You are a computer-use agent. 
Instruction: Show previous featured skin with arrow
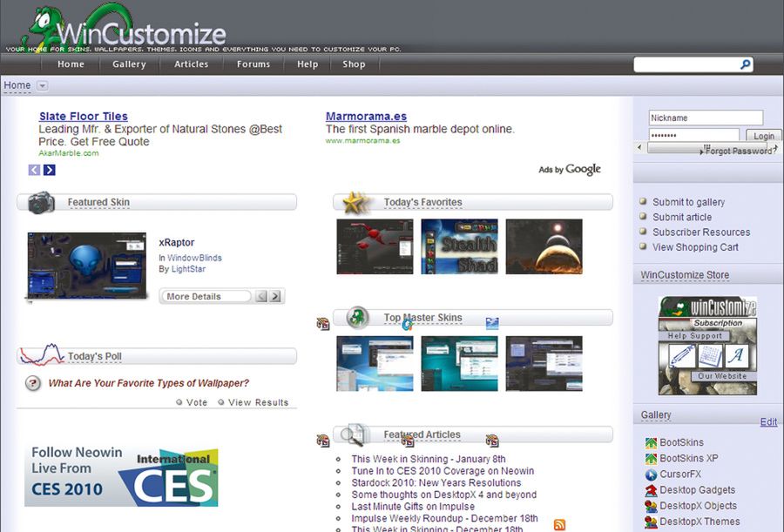[261, 296]
